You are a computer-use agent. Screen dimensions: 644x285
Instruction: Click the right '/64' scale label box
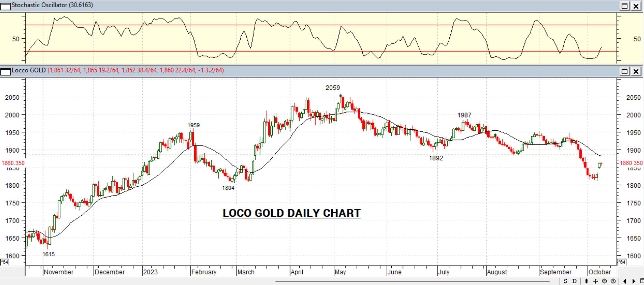(622, 262)
